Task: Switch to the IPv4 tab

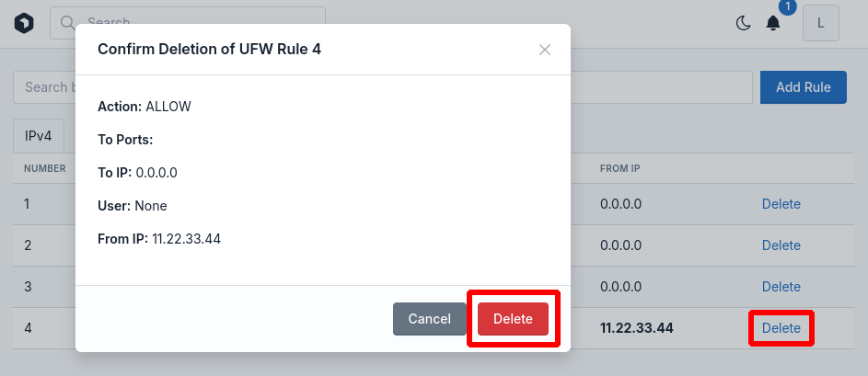Action: (x=38, y=136)
